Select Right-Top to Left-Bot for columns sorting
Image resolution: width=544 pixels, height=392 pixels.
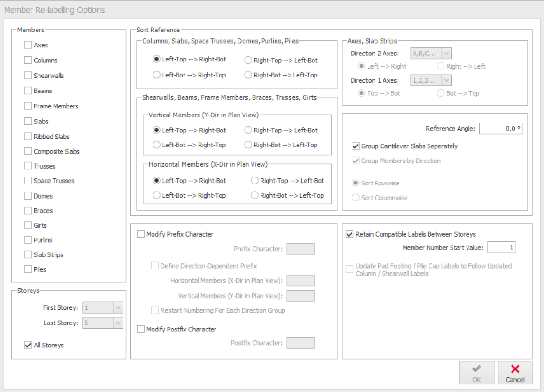coord(248,61)
